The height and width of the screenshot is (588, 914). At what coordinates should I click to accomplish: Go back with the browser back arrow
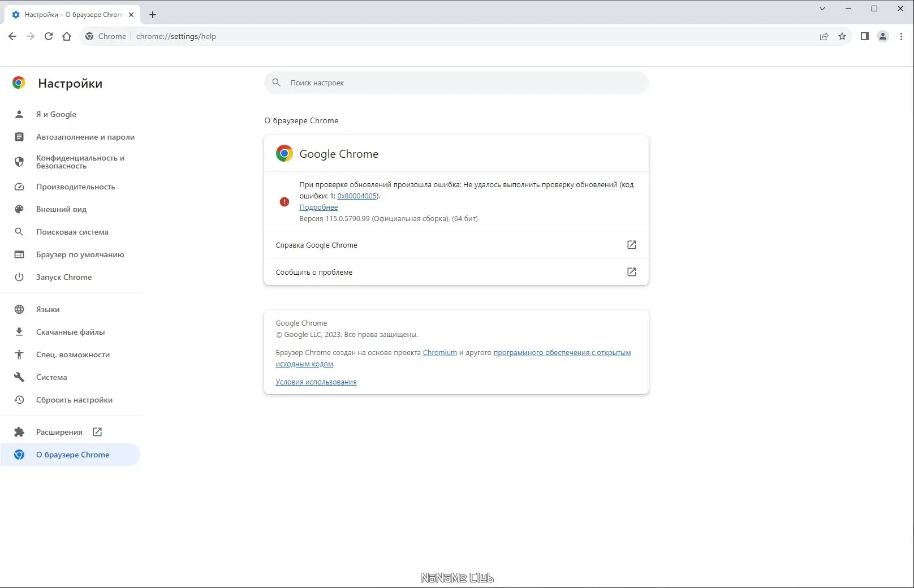pyautogui.click(x=12, y=36)
